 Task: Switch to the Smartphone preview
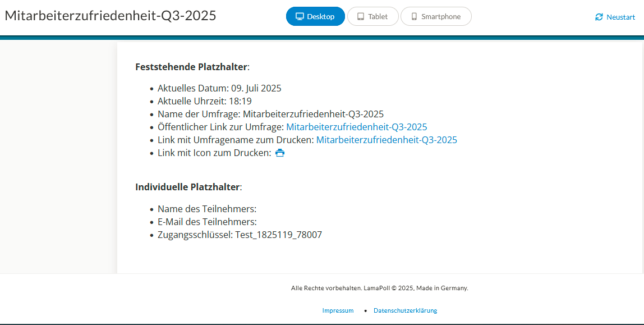[436, 17]
